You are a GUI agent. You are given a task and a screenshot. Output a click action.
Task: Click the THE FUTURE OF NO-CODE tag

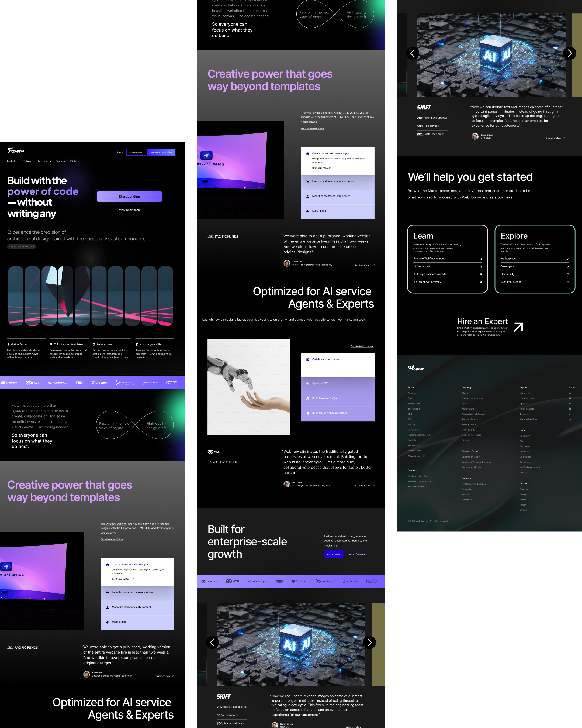point(22,246)
